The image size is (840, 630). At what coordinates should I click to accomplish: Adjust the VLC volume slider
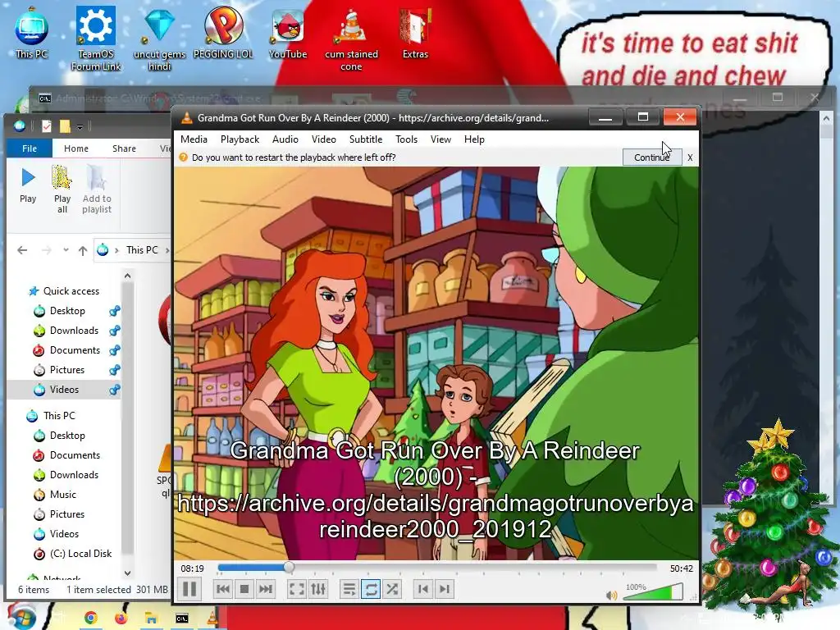(653, 592)
